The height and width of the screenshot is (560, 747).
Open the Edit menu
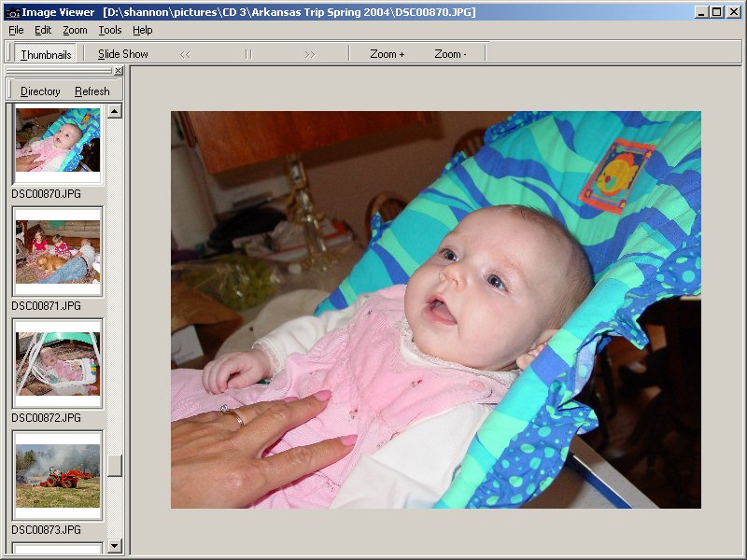[x=42, y=30]
